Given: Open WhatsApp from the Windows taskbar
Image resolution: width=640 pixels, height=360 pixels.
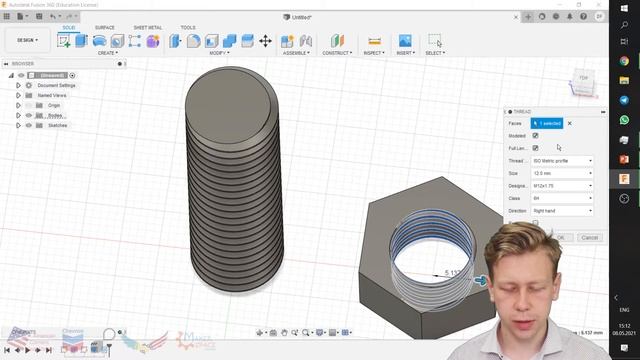Looking at the screenshot, I should click(x=624, y=120).
